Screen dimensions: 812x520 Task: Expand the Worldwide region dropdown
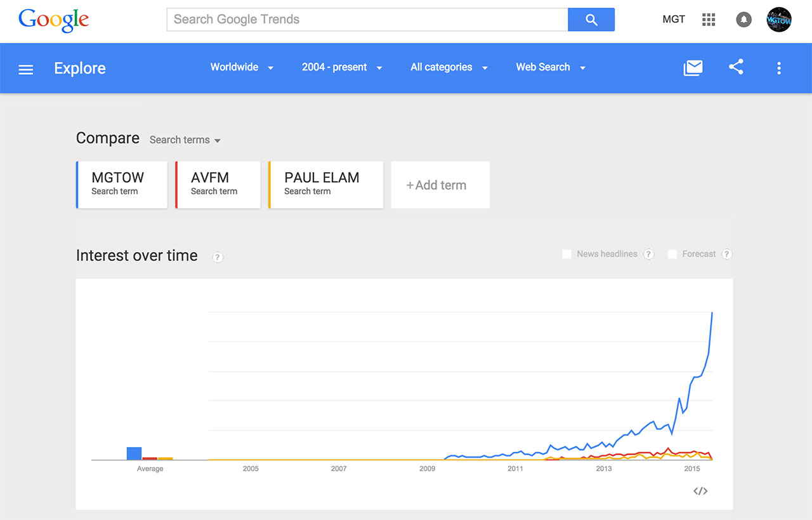242,67
